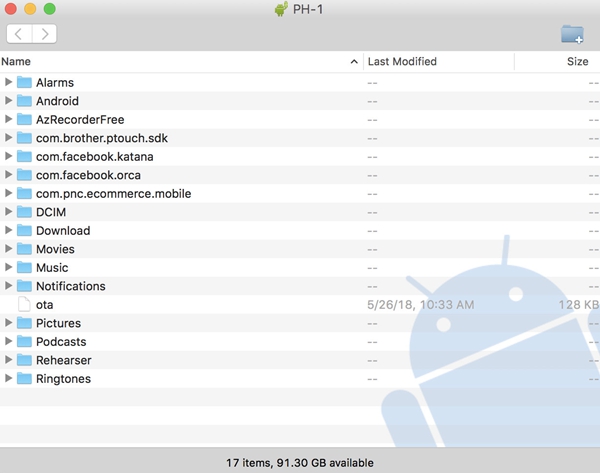This screenshot has width=600, height=473.
Task: Select the Notifications folder icon
Action: click(24, 286)
